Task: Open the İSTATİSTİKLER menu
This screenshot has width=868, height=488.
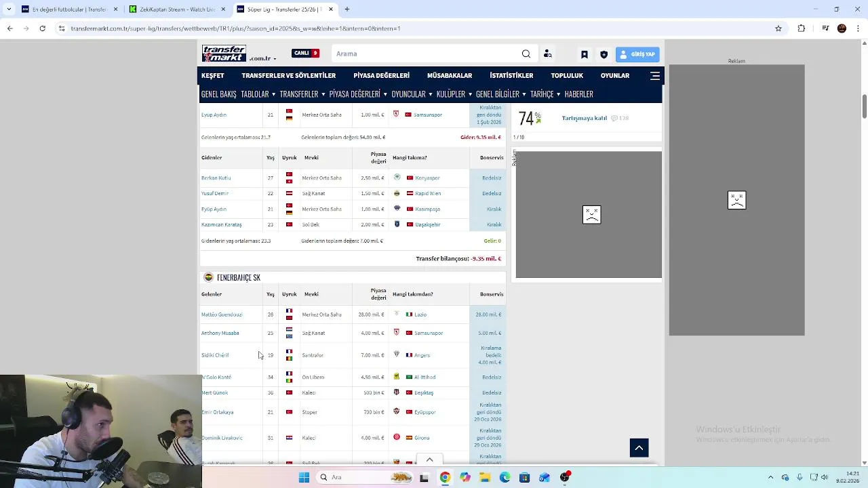Action: (x=511, y=75)
